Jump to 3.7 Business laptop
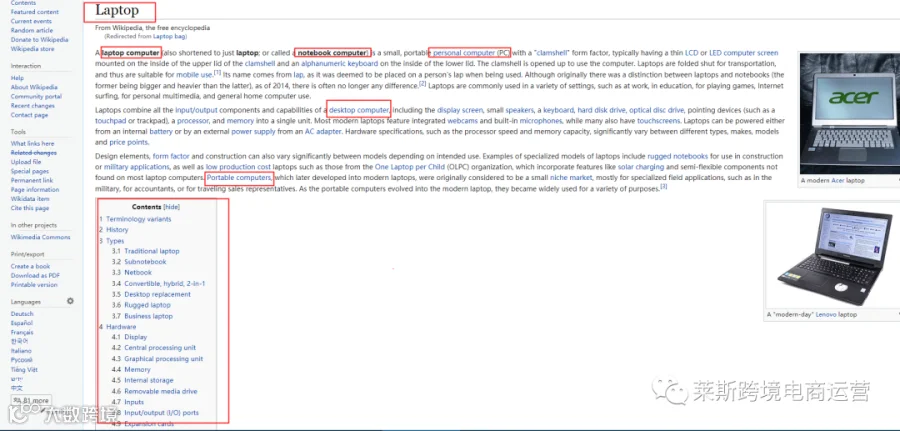Viewport: 900px width, 431px height. pos(142,316)
